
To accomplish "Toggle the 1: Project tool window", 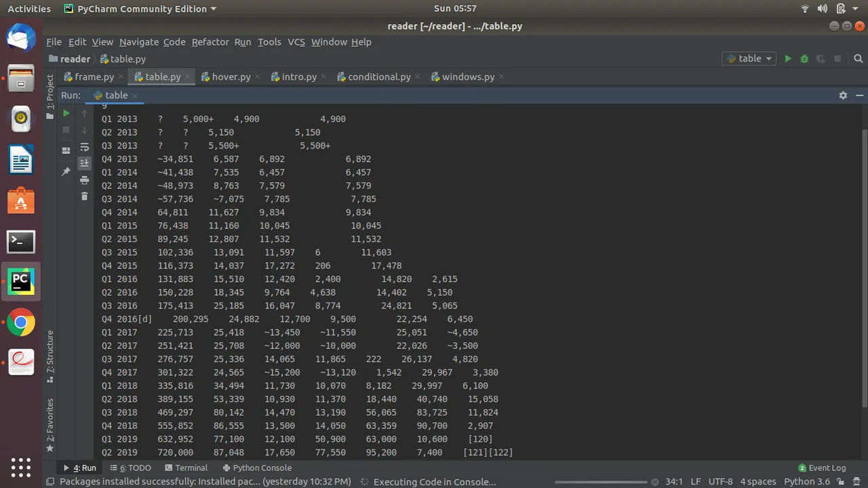I will (50, 97).
